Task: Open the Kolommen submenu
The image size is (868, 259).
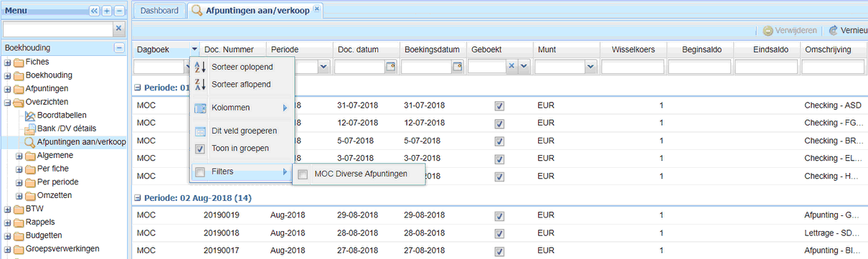Action: point(241,108)
